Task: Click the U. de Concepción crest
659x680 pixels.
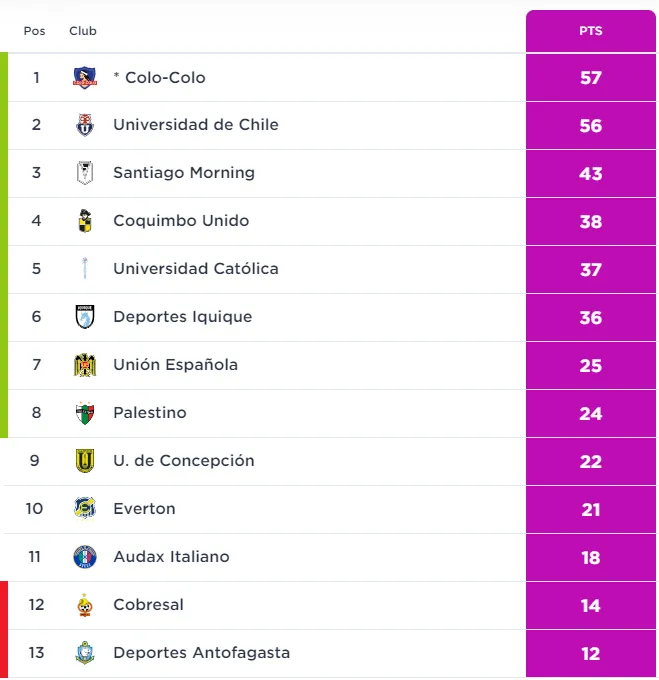Action: 85,461
